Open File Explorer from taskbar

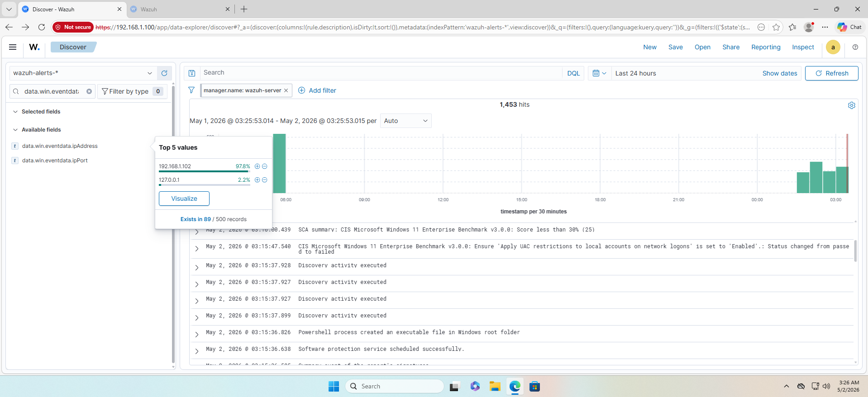495,386
